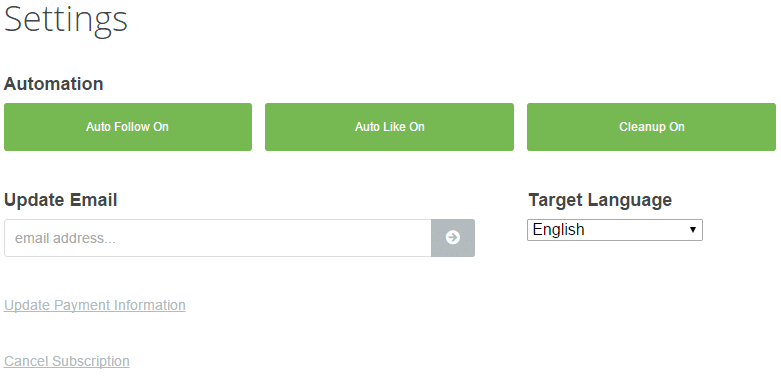Click the dropdown arrow next to English
Screen dimensions: 781x382
[692, 230]
